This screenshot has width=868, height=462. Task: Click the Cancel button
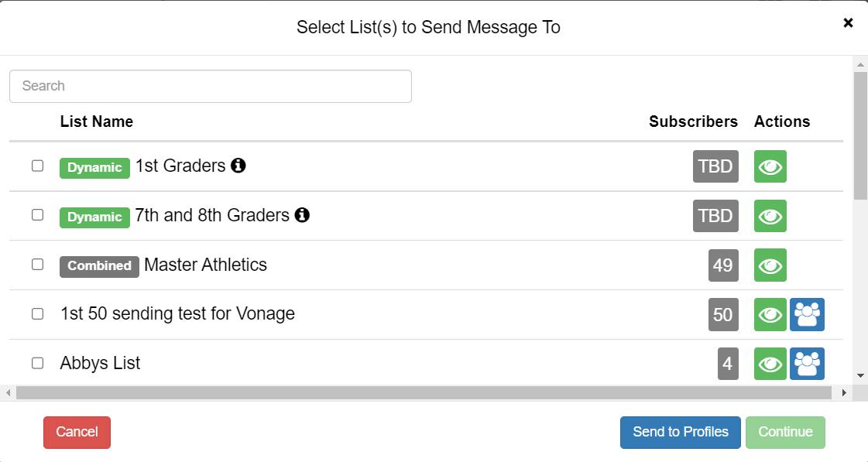(77, 432)
